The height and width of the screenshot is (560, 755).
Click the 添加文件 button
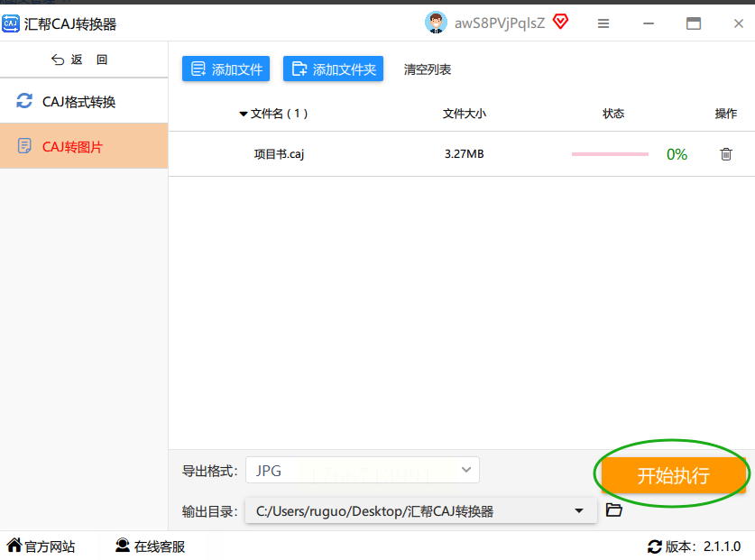226,69
